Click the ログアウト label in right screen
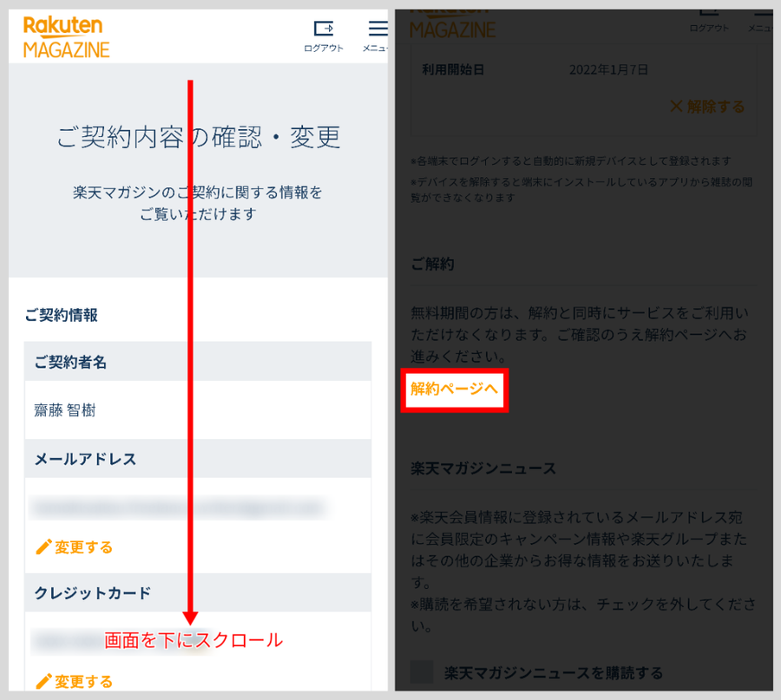 pos(709,29)
